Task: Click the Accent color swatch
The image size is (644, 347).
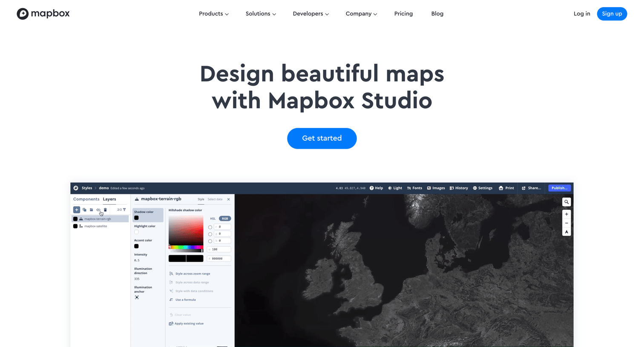Action: [136, 246]
